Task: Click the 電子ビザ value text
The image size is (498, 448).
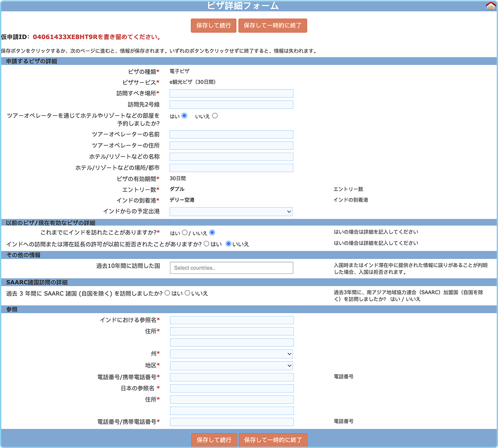Action: (x=179, y=71)
